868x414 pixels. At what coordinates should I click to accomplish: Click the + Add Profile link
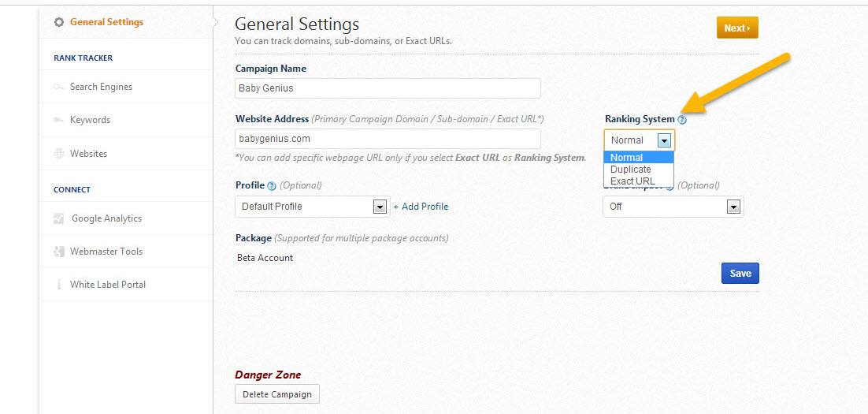[421, 207]
